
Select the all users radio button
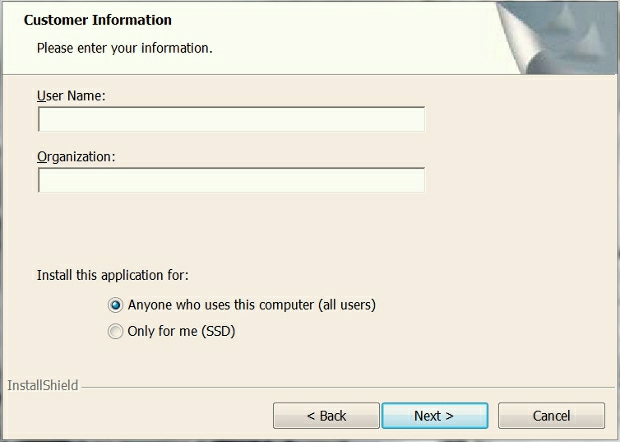coord(116,305)
